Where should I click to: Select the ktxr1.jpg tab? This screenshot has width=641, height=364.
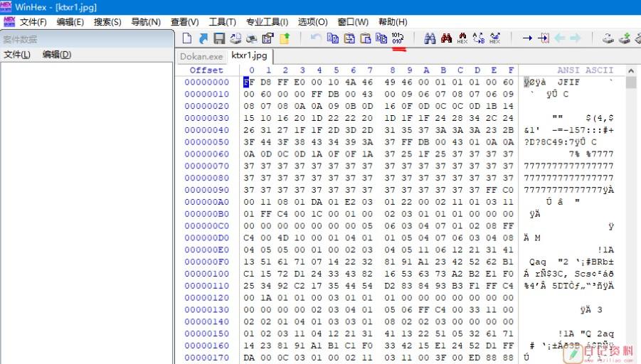[x=250, y=55]
